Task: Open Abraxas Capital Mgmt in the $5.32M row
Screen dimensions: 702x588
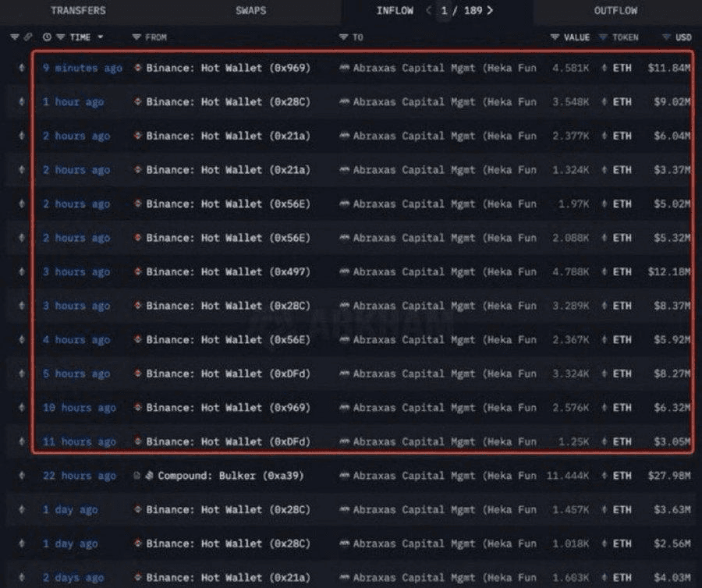Action: pyautogui.click(x=445, y=238)
